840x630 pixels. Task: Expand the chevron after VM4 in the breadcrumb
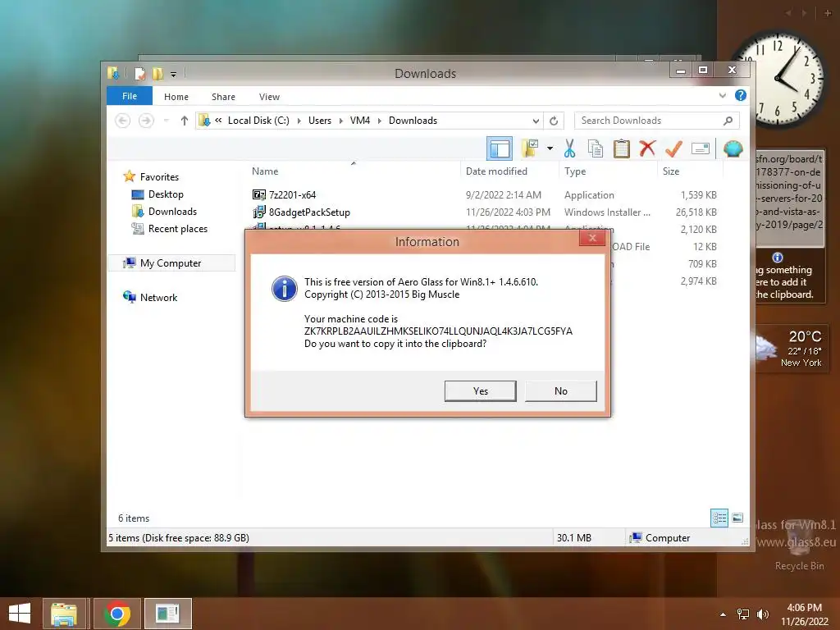click(x=380, y=121)
